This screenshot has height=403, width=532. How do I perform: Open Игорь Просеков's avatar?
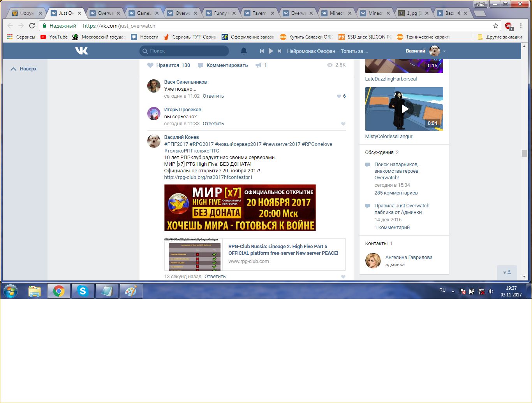point(154,114)
